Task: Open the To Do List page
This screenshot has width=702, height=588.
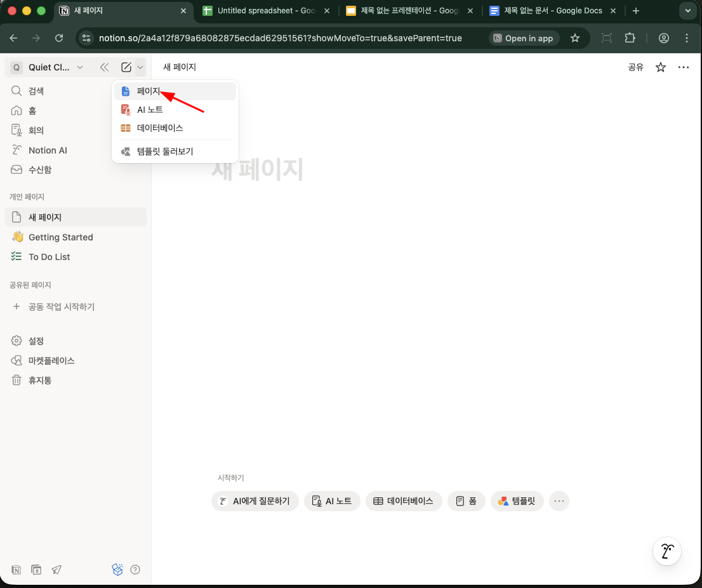Action: (50, 257)
